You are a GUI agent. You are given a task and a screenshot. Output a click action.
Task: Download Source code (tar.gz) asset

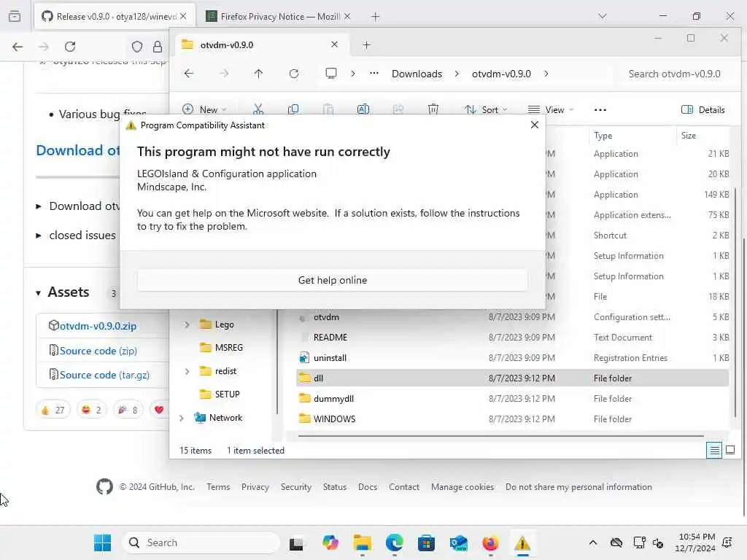pyautogui.click(x=104, y=376)
